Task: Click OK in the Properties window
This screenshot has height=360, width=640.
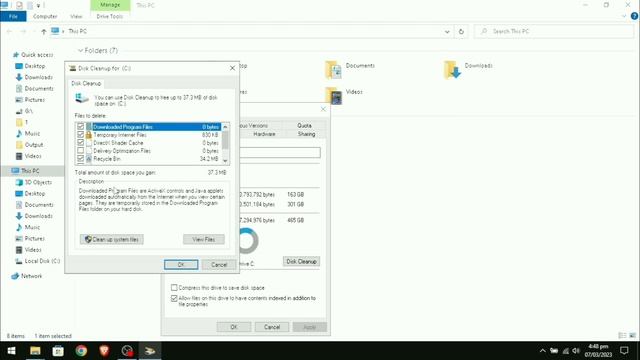Action: click(x=234, y=327)
